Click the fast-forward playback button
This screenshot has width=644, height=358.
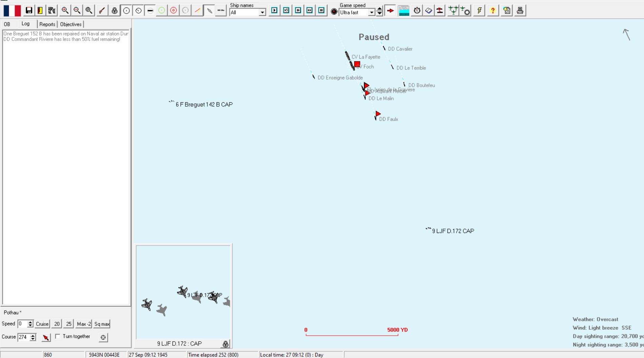pyautogui.click(x=309, y=10)
